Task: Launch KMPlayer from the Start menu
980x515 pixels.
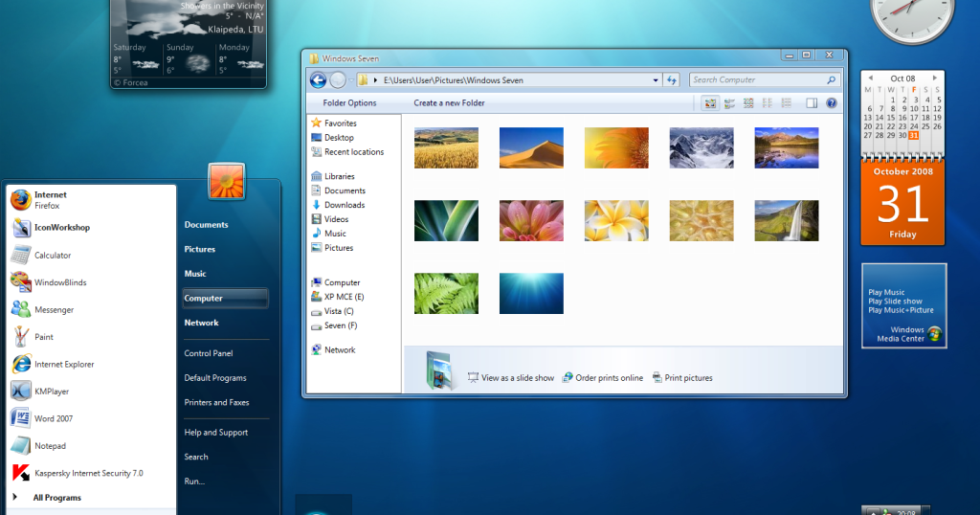Action: point(91,392)
